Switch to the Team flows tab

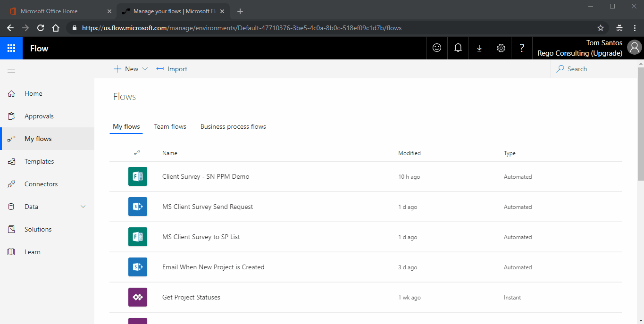tap(170, 126)
